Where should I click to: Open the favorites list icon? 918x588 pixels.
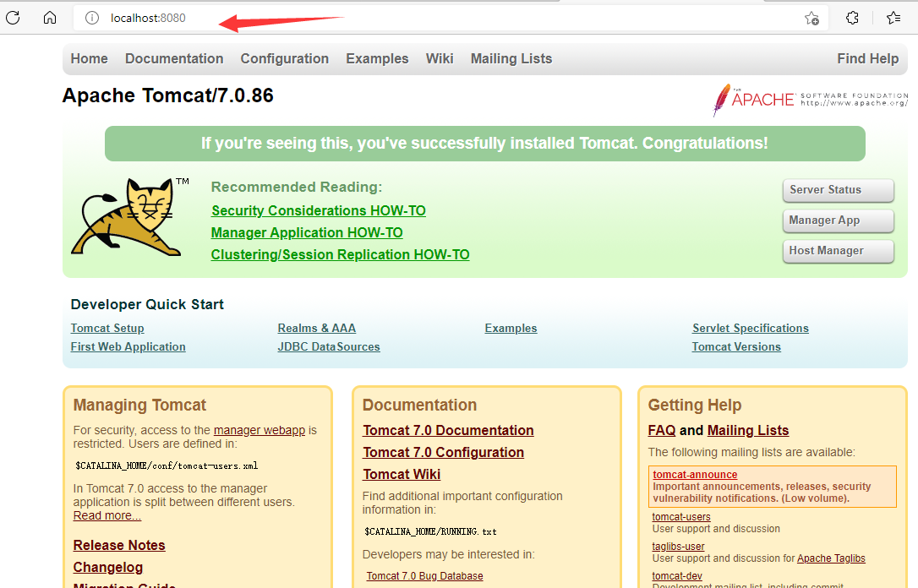click(893, 18)
